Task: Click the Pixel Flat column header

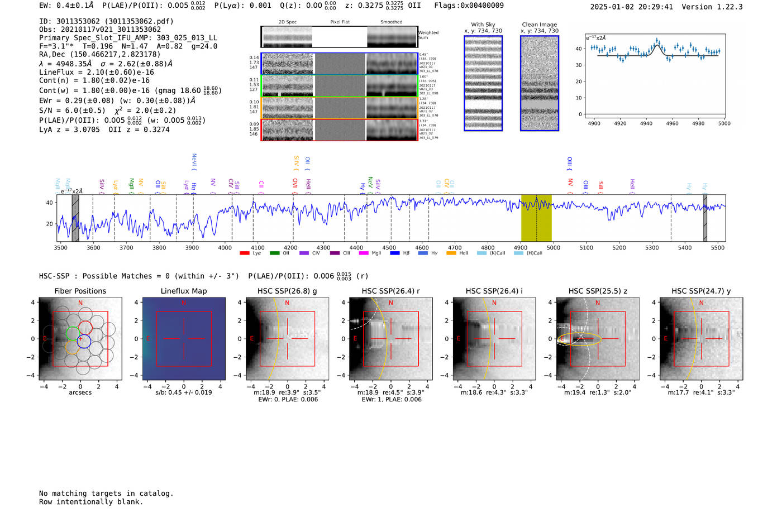Action: 340,22
